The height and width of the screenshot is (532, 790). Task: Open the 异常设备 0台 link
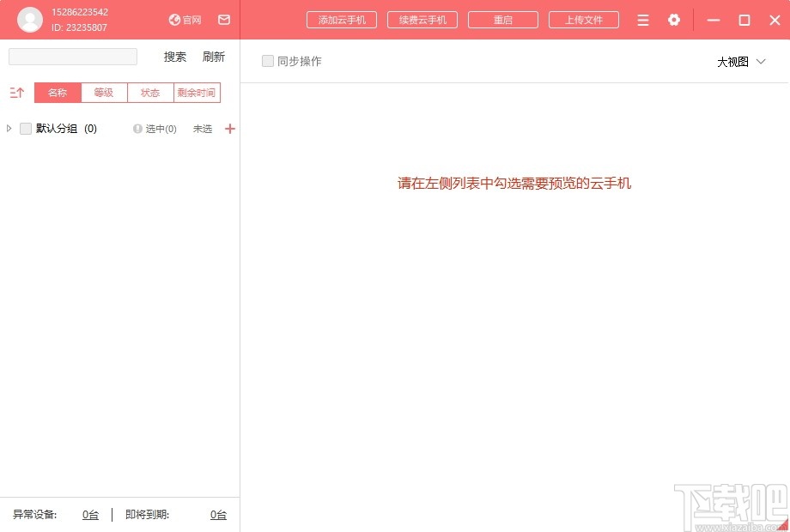[90, 514]
